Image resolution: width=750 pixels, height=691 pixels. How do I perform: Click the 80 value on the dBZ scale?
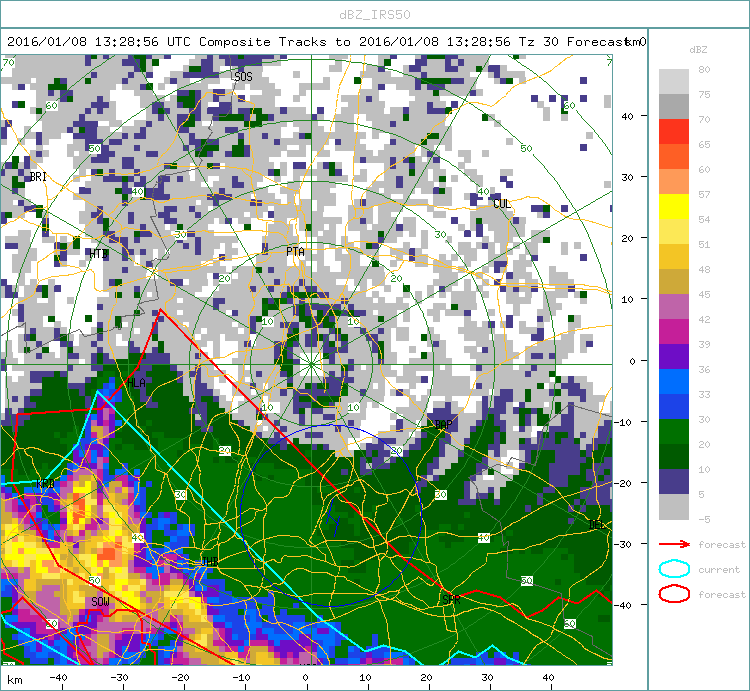click(704, 69)
